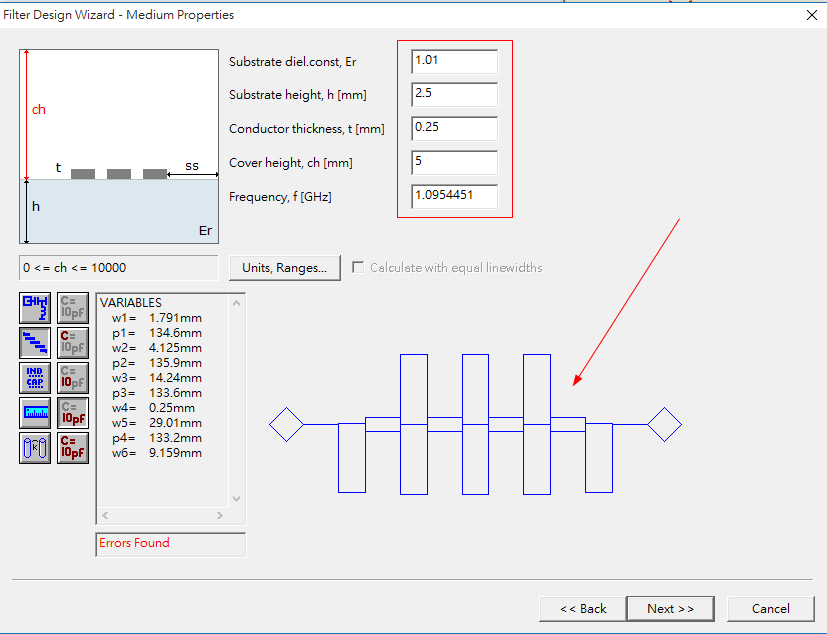
Task: Toggle Calculate with equal linewidths checkbox
Action: pos(358,267)
